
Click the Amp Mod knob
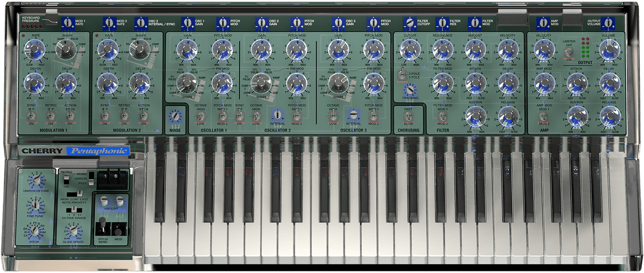(x=544, y=83)
